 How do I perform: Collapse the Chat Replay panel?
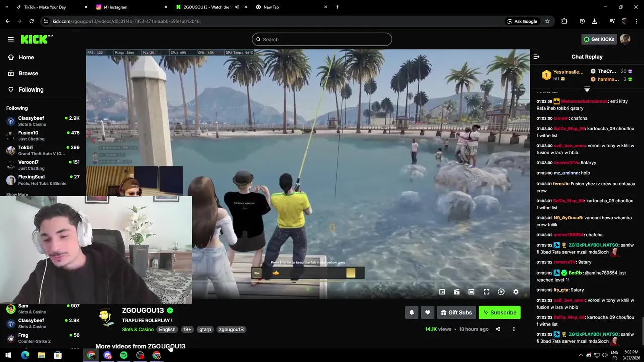[536, 57]
